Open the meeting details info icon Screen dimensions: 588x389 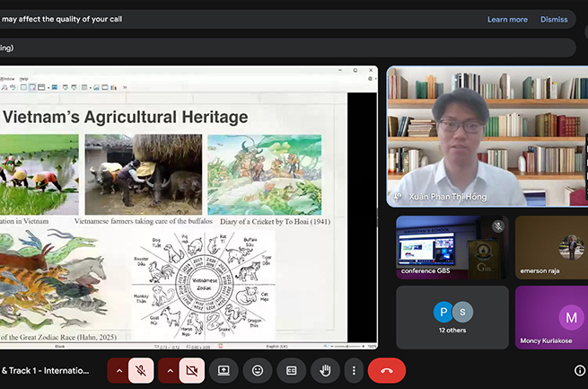point(579,370)
